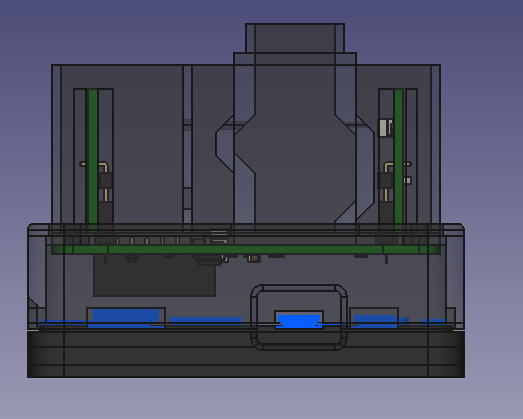Select the horizontal green circuit board
This screenshot has height=419, width=523.
pyautogui.click(x=246, y=250)
